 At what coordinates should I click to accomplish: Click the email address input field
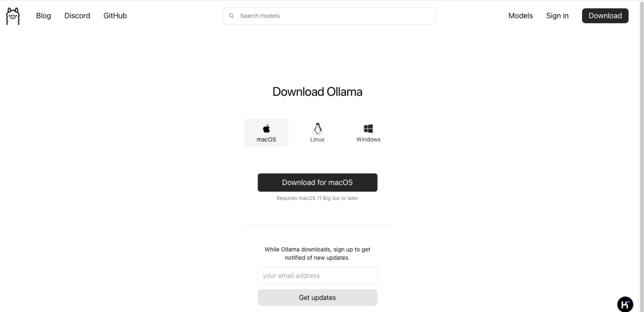(x=317, y=275)
